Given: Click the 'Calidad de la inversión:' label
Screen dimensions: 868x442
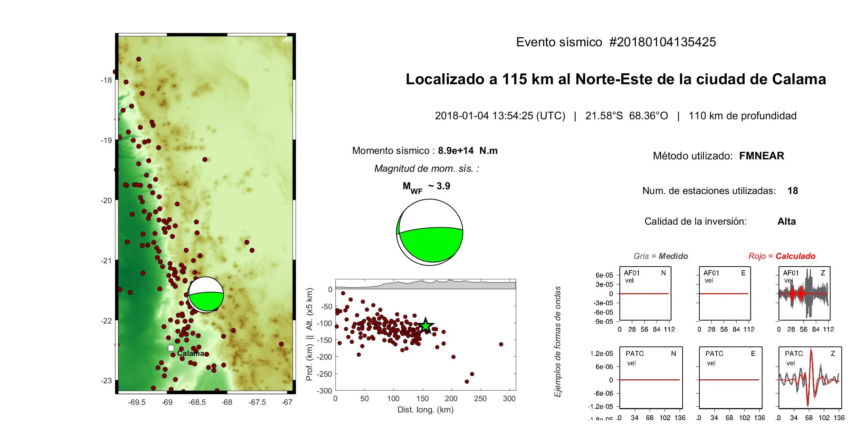Looking at the screenshot, I should click(696, 221).
